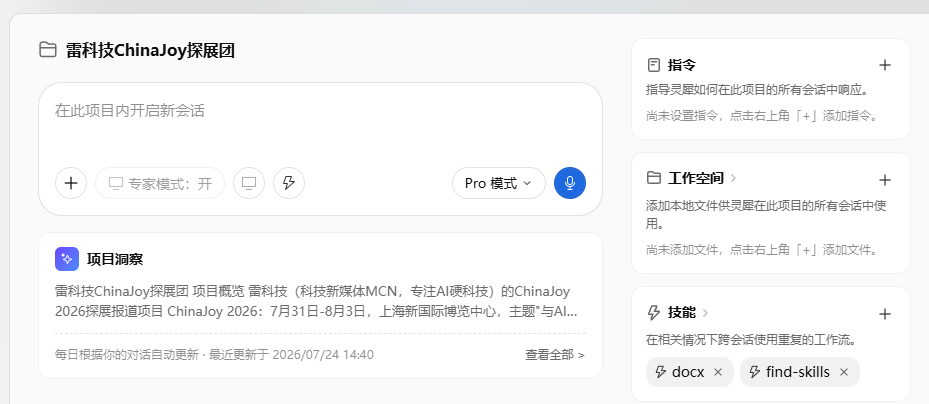Click 尚未设置指令 hint text
This screenshot has width=929, height=404.
point(762,116)
